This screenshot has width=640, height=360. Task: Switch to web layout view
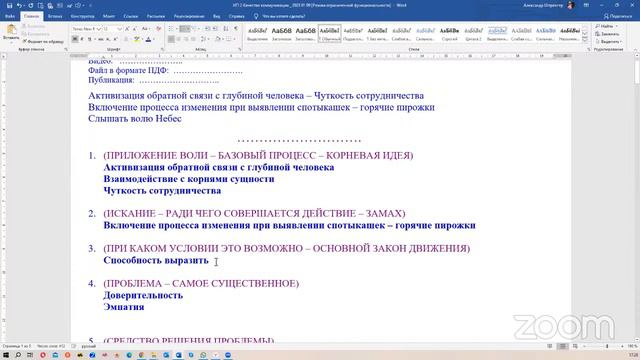(575, 346)
